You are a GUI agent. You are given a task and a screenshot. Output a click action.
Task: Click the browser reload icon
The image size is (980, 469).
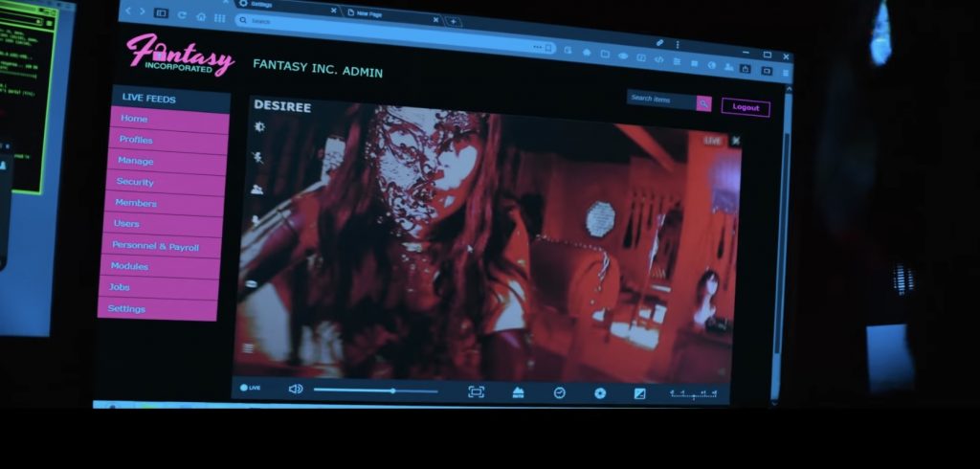coord(182,15)
